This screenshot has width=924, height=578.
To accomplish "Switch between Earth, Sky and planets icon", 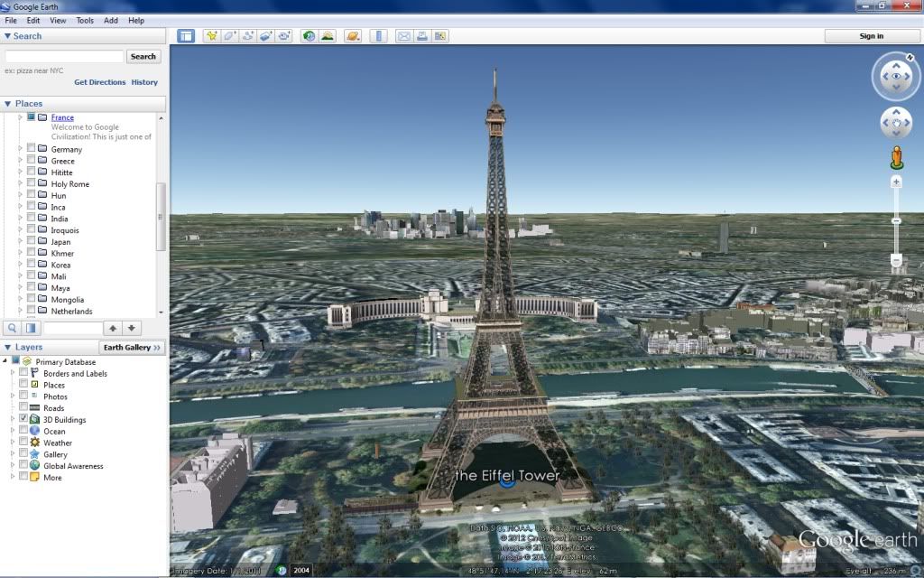I will 353,36.
